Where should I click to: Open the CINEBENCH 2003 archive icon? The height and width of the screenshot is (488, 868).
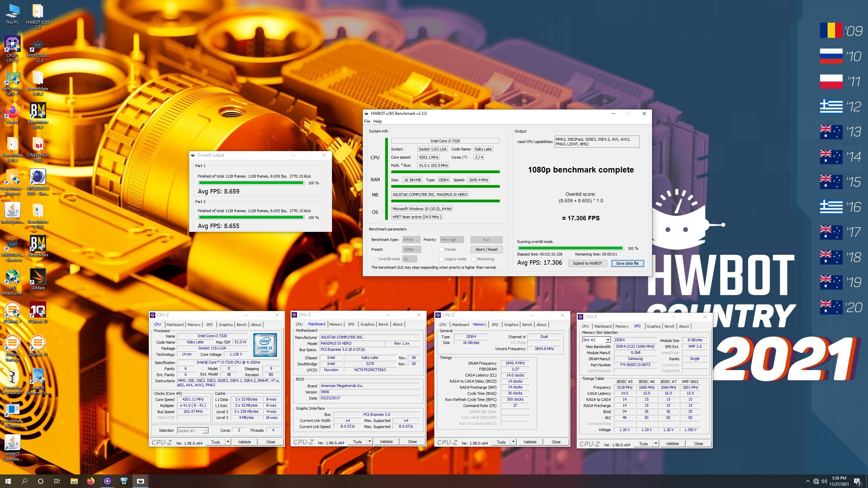38,149
